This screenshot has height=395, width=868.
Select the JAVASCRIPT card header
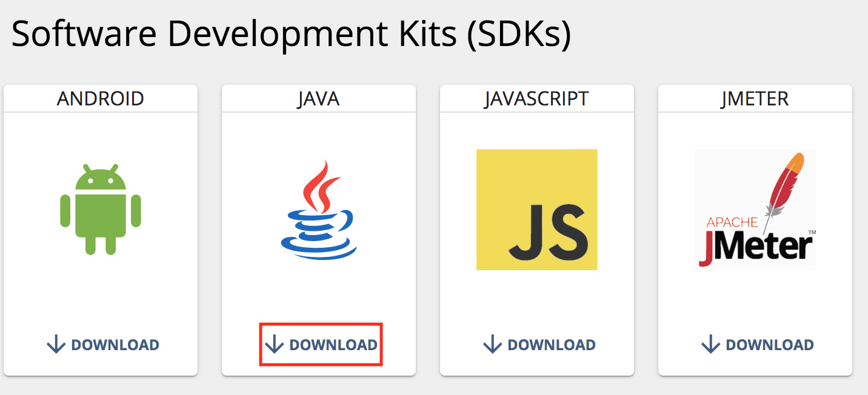(x=537, y=99)
